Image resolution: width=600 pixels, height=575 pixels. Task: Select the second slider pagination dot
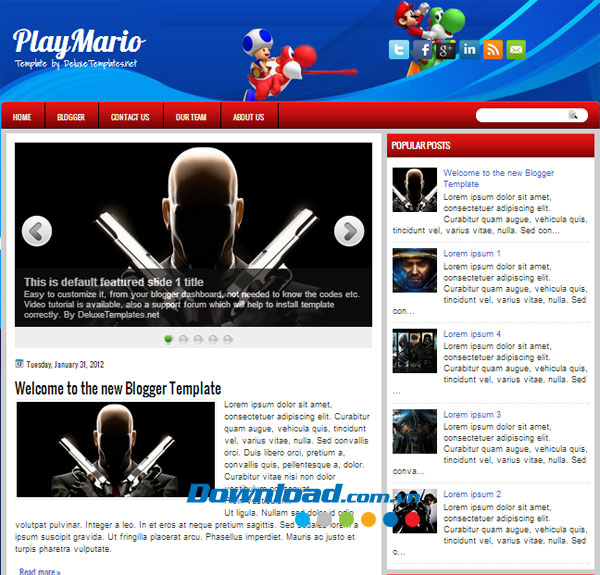(183, 339)
